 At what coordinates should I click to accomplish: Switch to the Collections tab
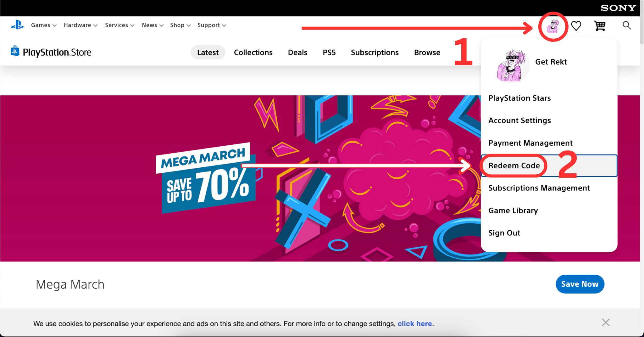(x=253, y=53)
